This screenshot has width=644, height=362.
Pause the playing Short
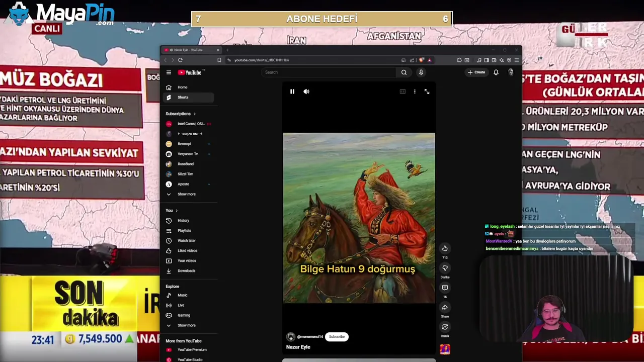point(292,92)
